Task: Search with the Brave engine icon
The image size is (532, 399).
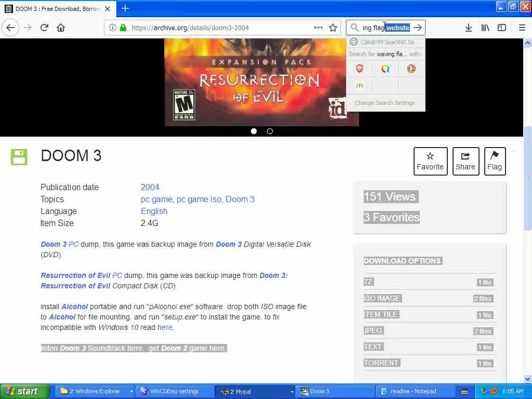Action: [360, 69]
